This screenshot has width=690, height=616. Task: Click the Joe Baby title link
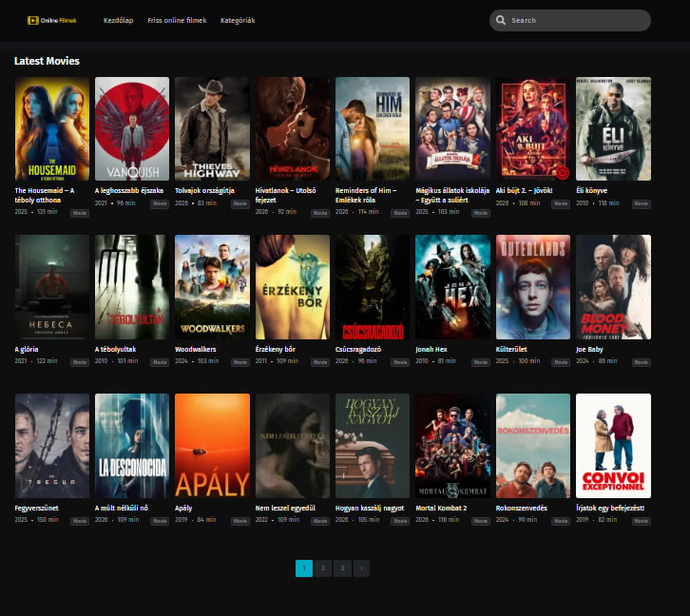click(x=589, y=350)
